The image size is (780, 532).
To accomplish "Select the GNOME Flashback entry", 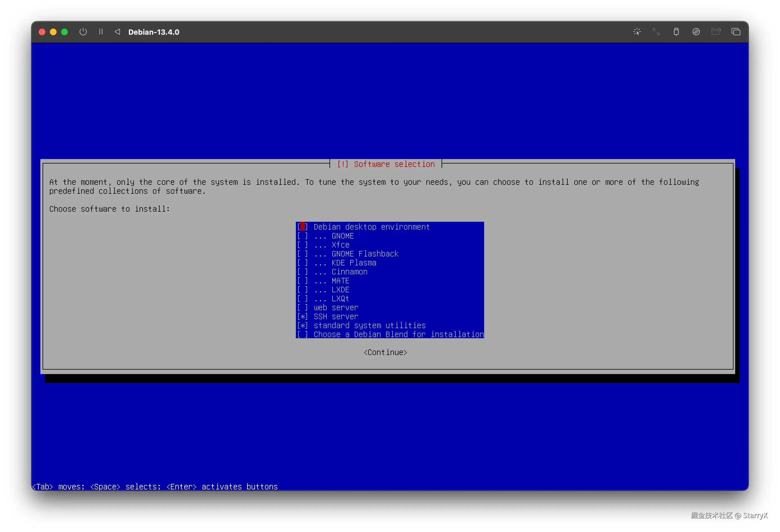I will coord(302,254).
